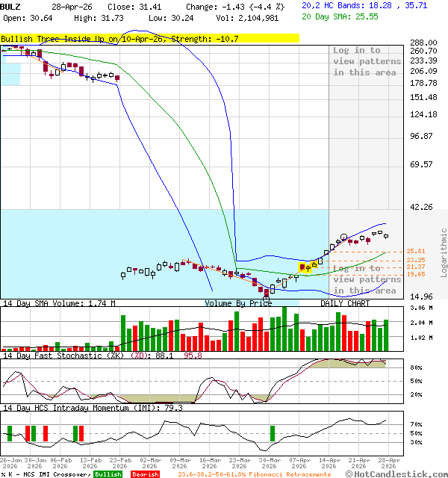This screenshot has width=448, height=478.
Task: Click the yellow highlighted candlestick pattern
Action: coord(306,267)
